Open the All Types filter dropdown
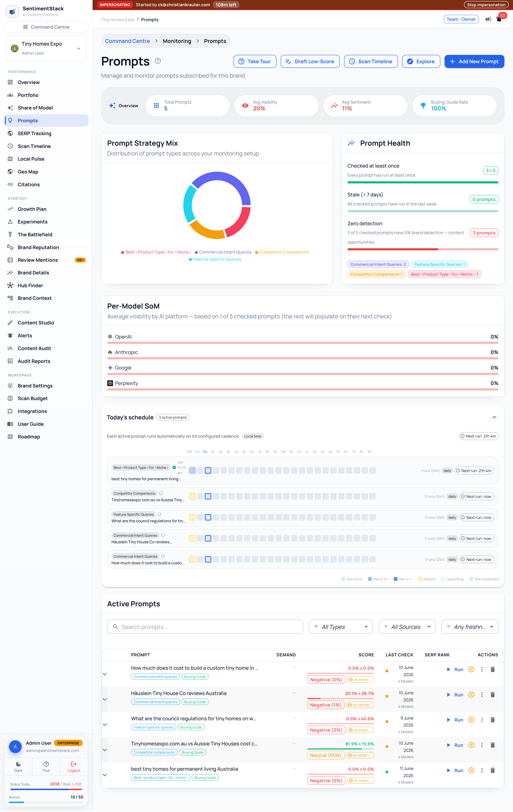Viewport: 513px width, 812px height. click(341, 627)
